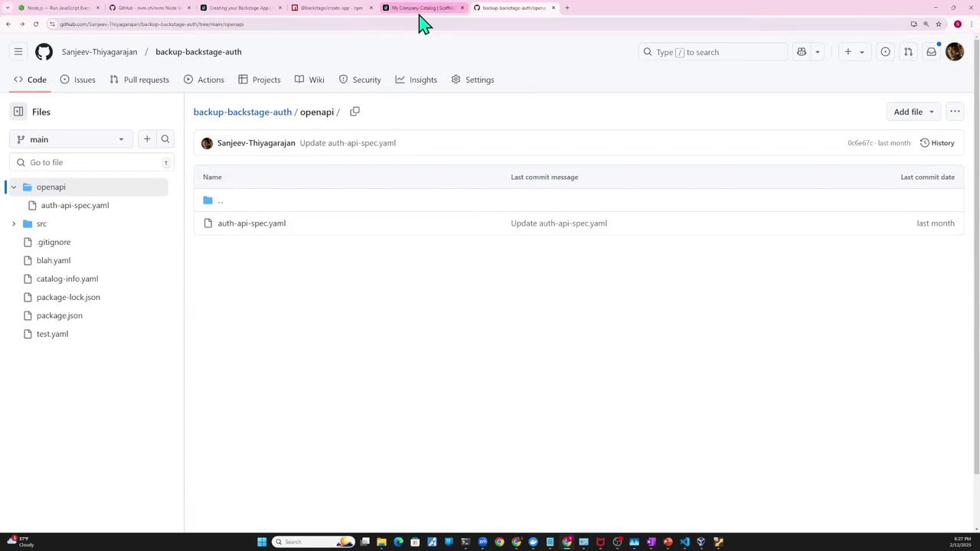Open package.json in the file tree
Viewport: 980px width, 551px height.
[x=60, y=315]
